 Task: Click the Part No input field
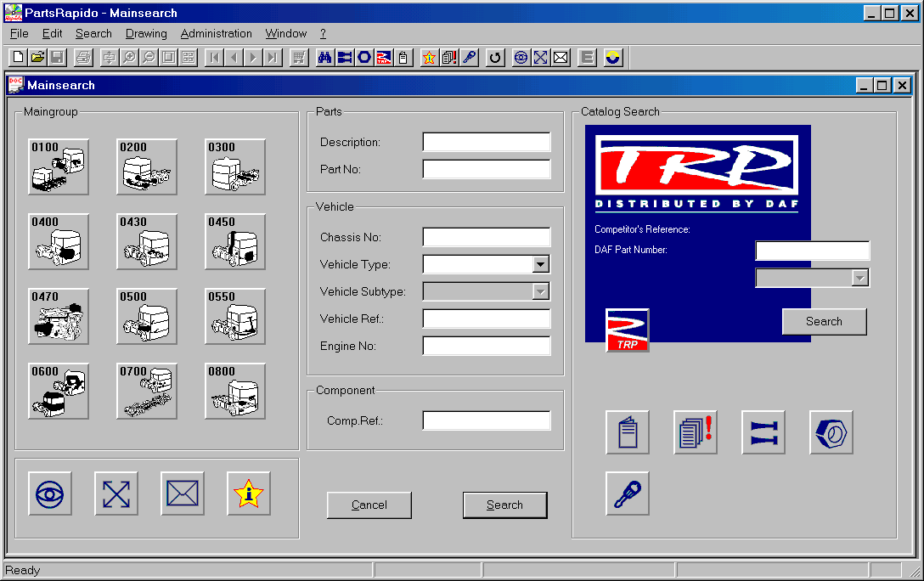(487, 169)
